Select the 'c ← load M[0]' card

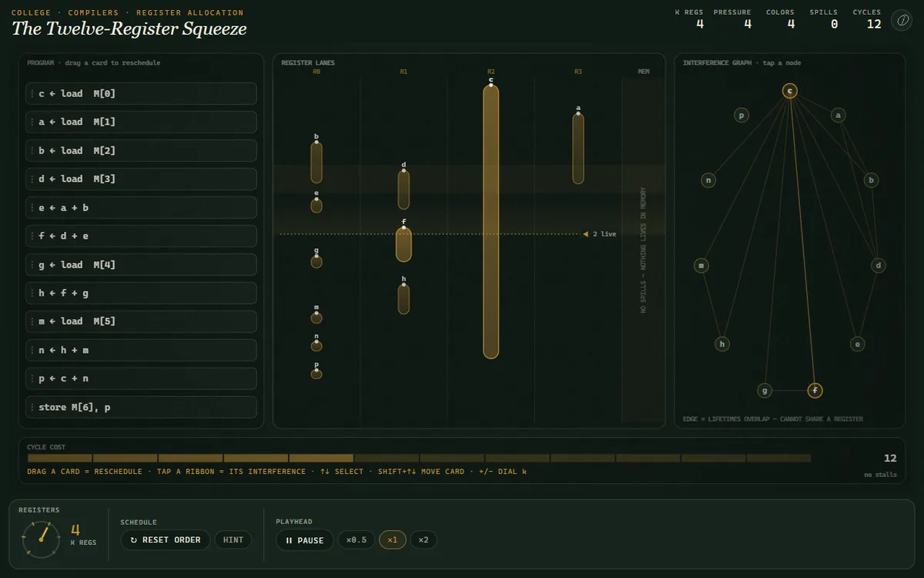(141, 93)
